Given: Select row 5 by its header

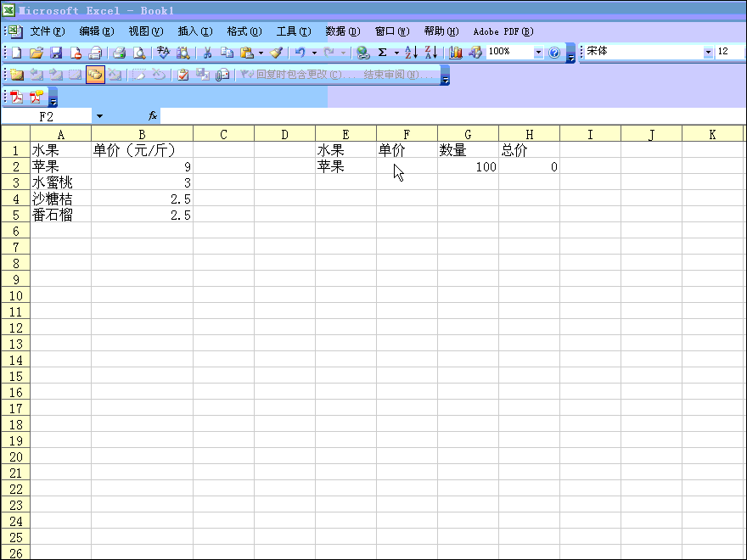Looking at the screenshot, I should pos(15,216).
